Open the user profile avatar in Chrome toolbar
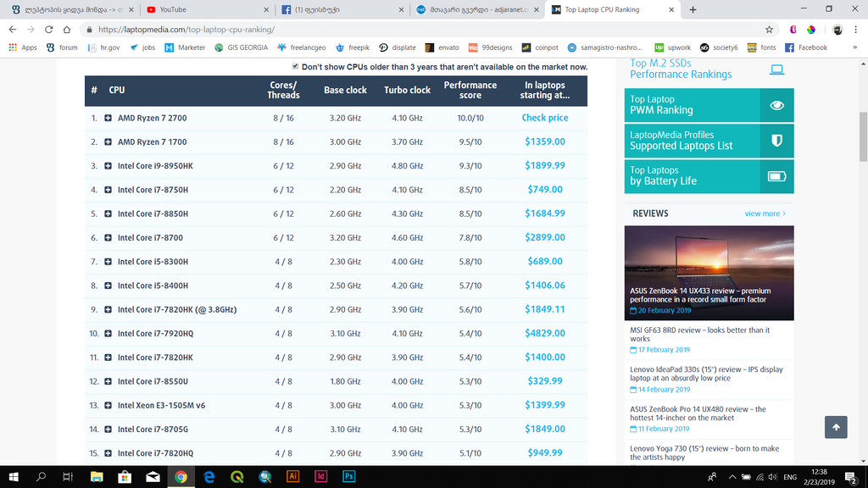The height and width of the screenshot is (488, 868). 837,30
